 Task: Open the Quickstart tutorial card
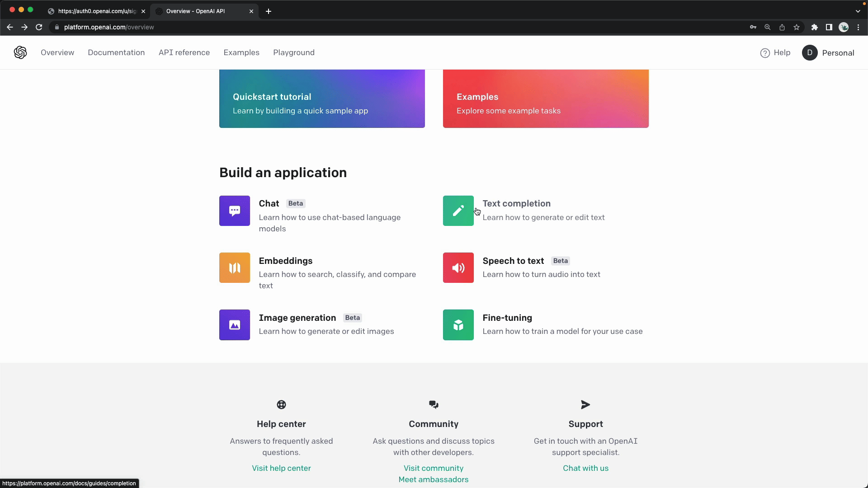[x=322, y=99]
